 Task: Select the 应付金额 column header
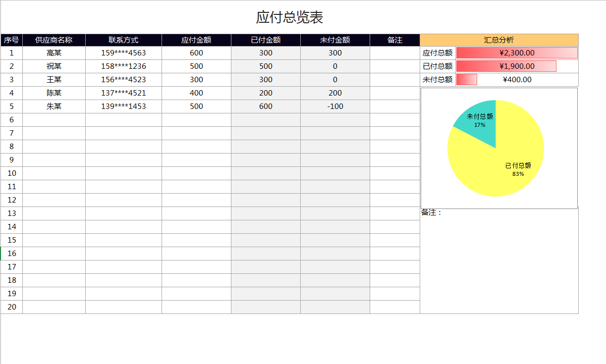coord(196,40)
